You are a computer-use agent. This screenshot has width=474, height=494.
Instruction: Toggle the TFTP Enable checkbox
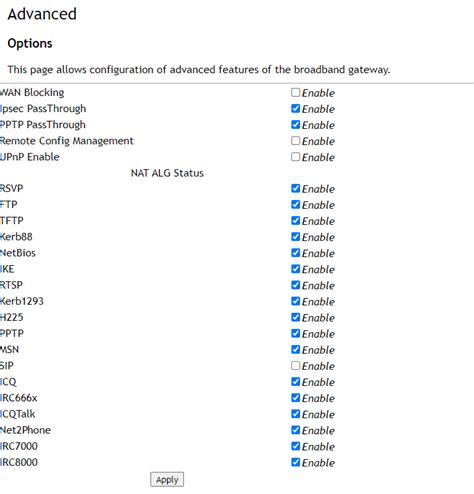click(295, 220)
